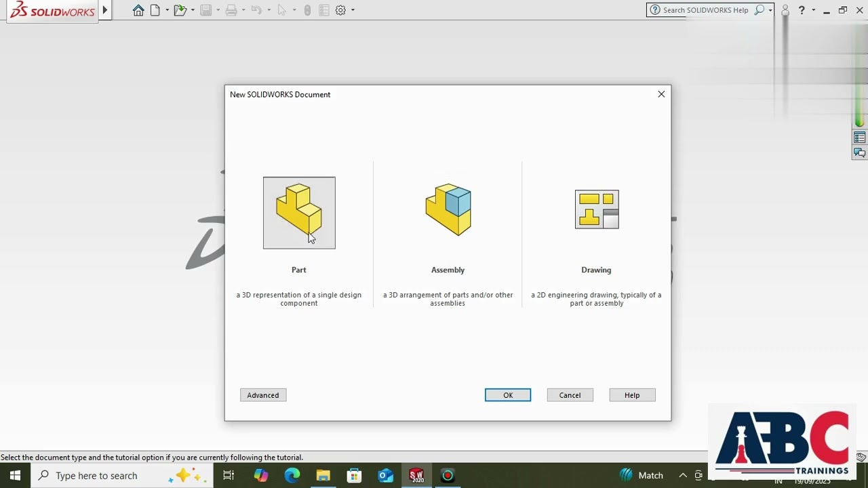Open File Explorer from the taskbar
Screen dimensions: 868x488
[x=323, y=476]
